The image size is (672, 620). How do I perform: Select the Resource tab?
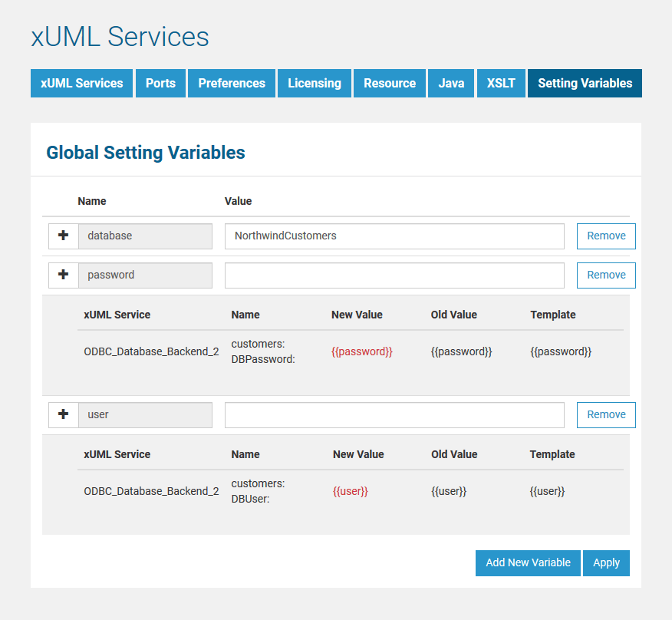point(390,84)
